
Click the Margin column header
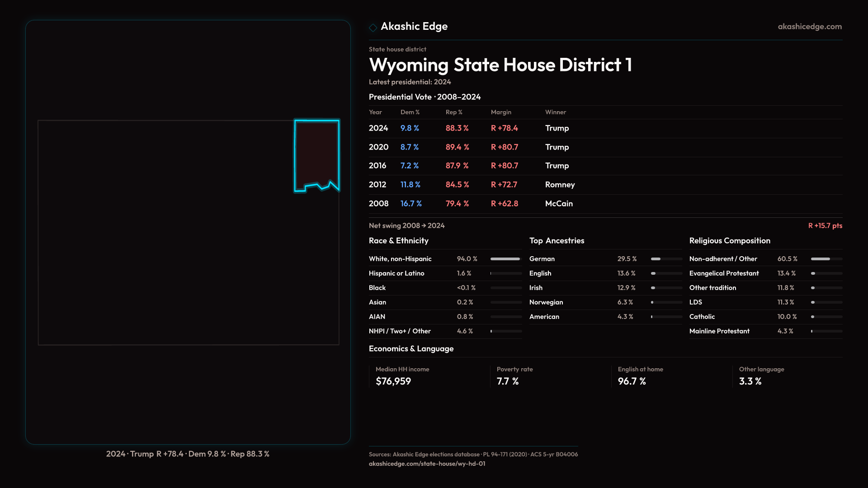click(501, 112)
